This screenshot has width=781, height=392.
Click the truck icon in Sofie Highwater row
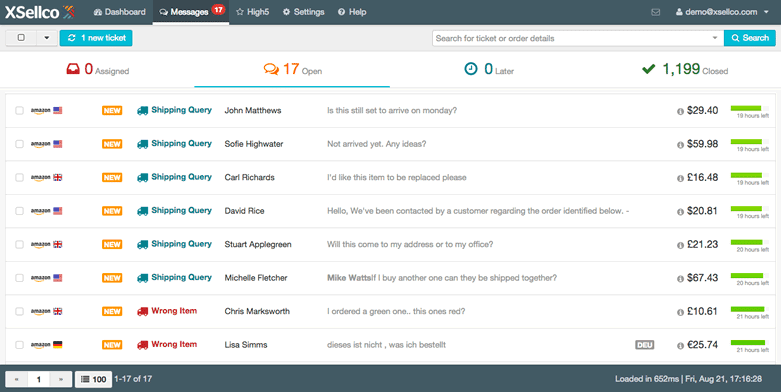[142, 144]
